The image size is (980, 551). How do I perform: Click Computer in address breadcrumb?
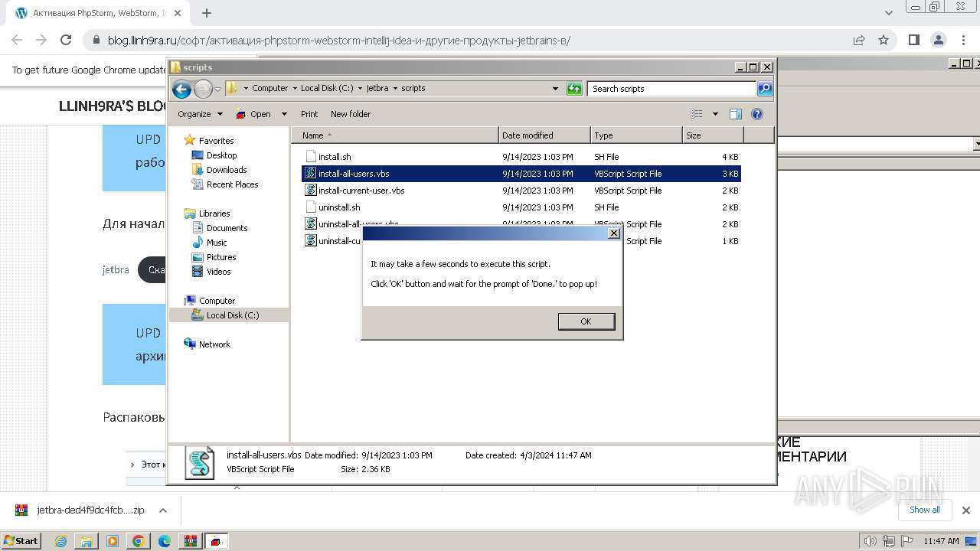(x=269, y=88)
